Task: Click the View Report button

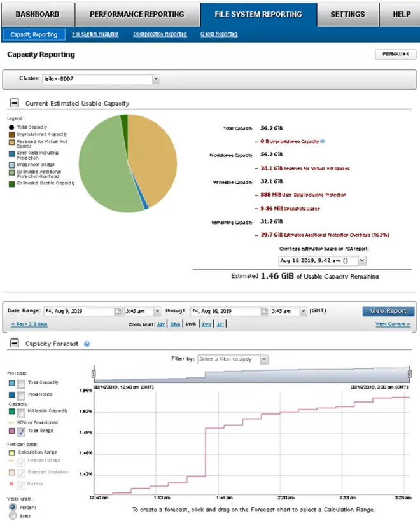Action: (388, 311)
